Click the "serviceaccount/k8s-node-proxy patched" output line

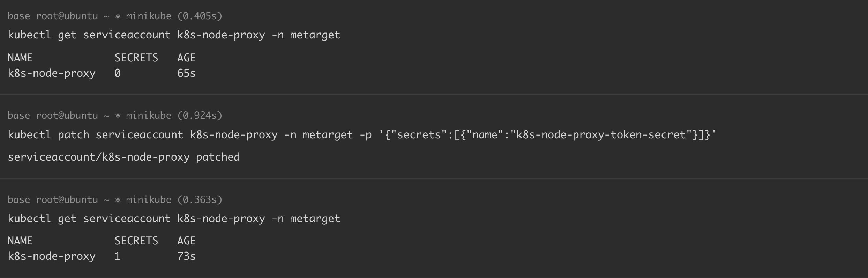tap(124, 157)
